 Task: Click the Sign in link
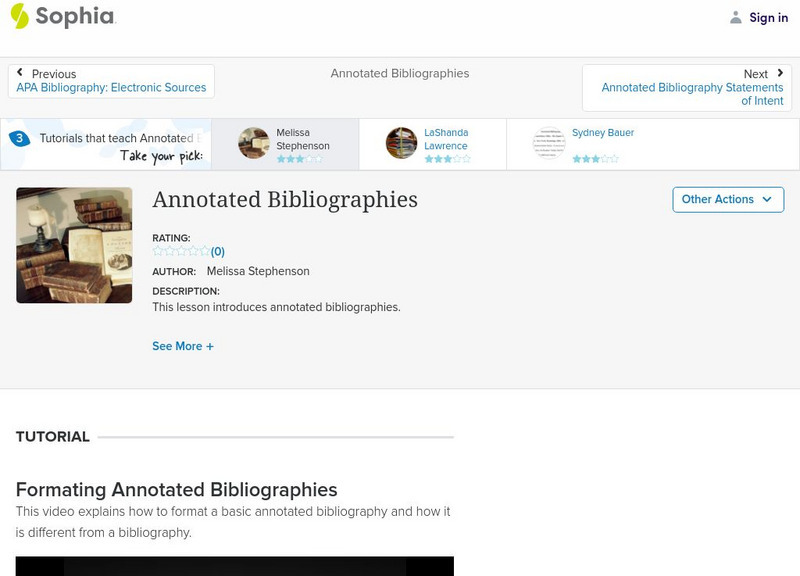tap(768, 17)
